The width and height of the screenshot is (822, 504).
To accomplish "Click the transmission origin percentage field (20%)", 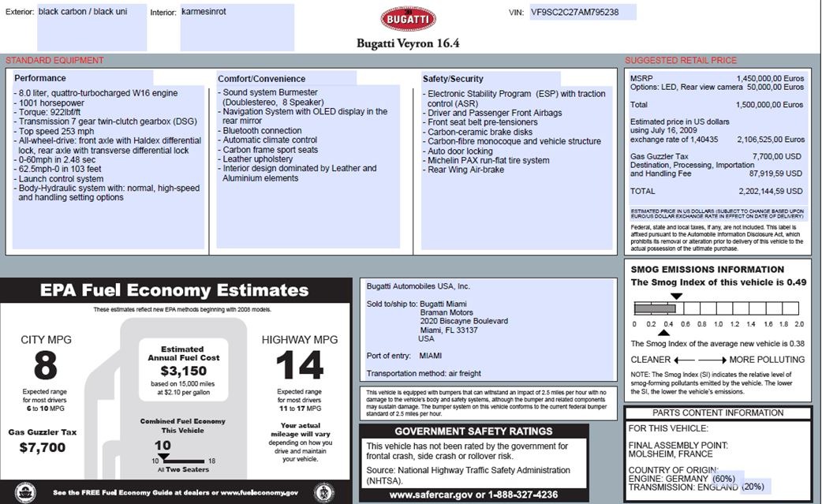I will [751, 487].
